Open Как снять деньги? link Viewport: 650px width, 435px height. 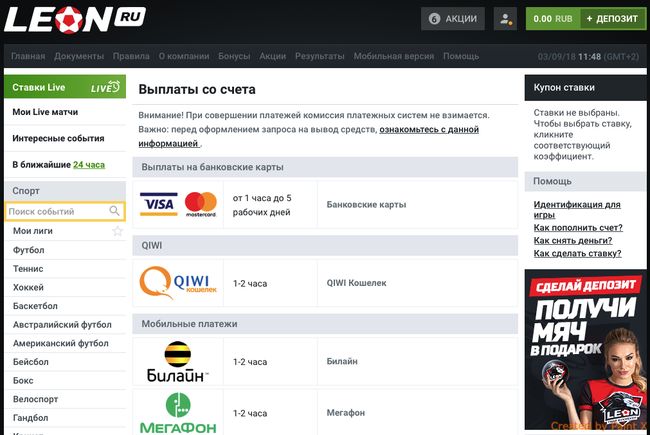click(x=572, y=241)
